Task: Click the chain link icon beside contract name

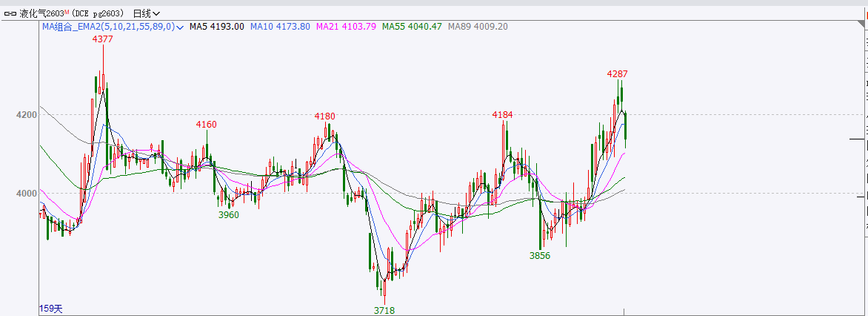Action: [11, 13]
